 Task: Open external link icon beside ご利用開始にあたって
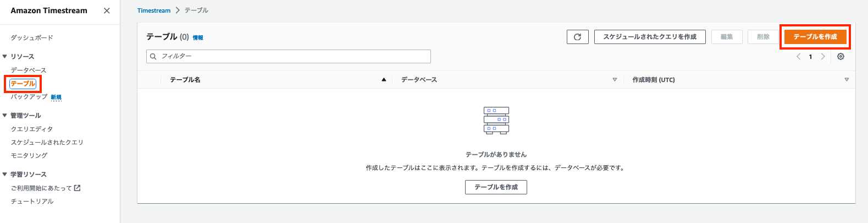[78, 188]
